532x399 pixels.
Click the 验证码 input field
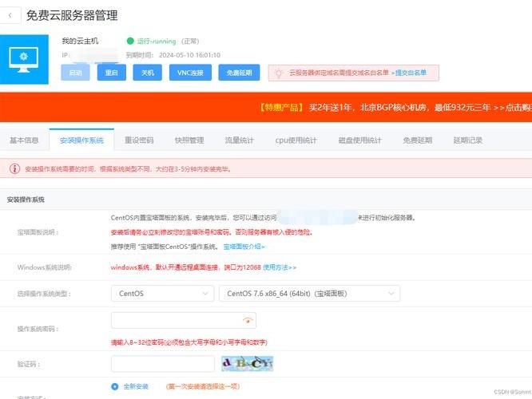click(163, 364)
